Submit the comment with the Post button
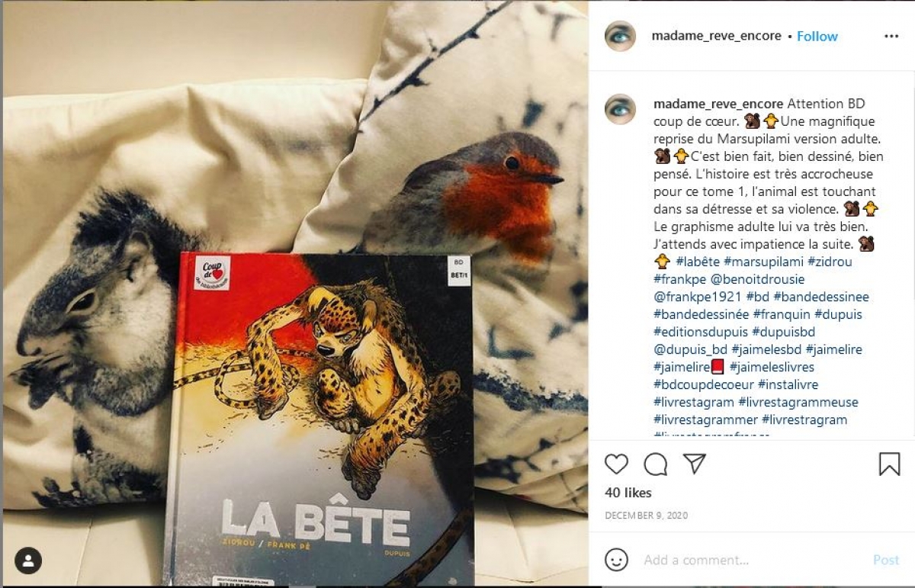Screen dimensions: 915x588 click(886, 560)
